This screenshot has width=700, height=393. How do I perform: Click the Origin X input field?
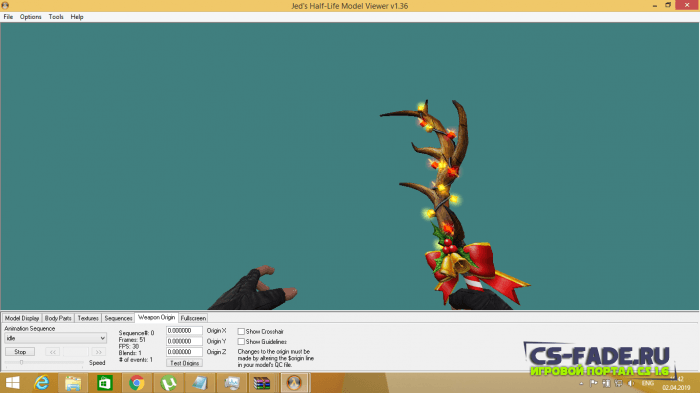point(184,330)
